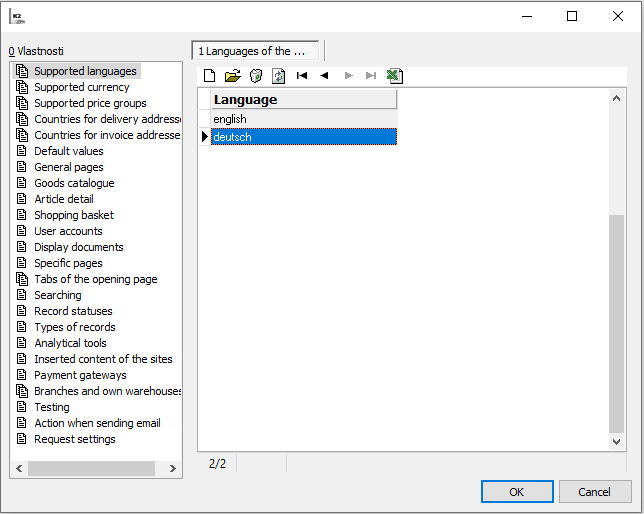This screenshot has height=514, width=644.
Task: Select Countries for invoice addresses
Action: 108,135
